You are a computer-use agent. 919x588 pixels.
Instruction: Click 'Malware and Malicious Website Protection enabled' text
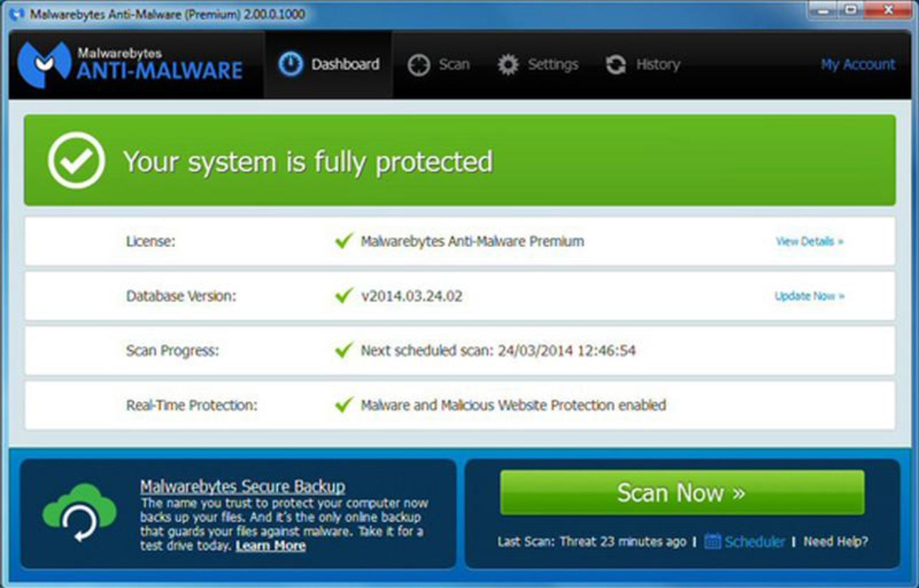click(513, 405)
